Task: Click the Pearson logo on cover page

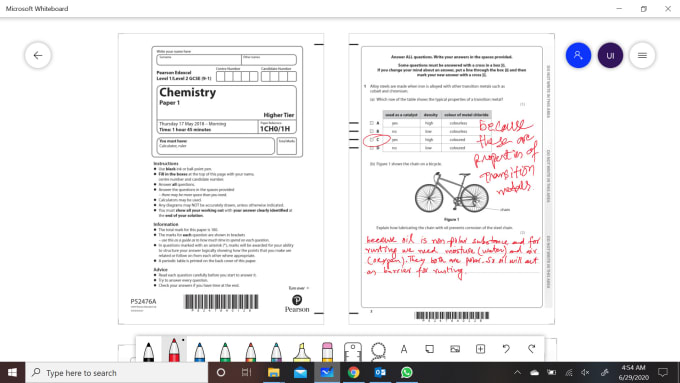Action: (x=297, y=304)
